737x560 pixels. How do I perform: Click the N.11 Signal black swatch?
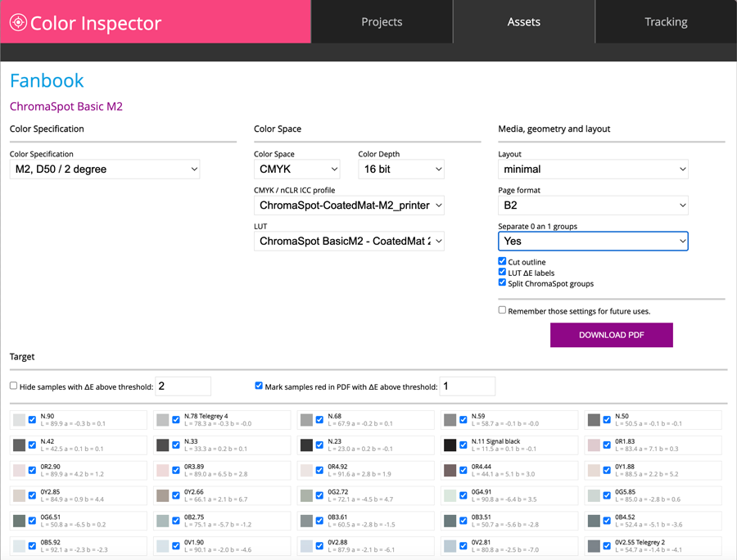(x=450, y=445)
